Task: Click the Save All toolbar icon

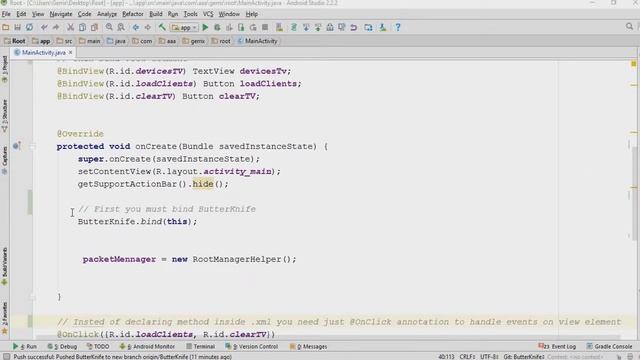Action: pos(18,27)
